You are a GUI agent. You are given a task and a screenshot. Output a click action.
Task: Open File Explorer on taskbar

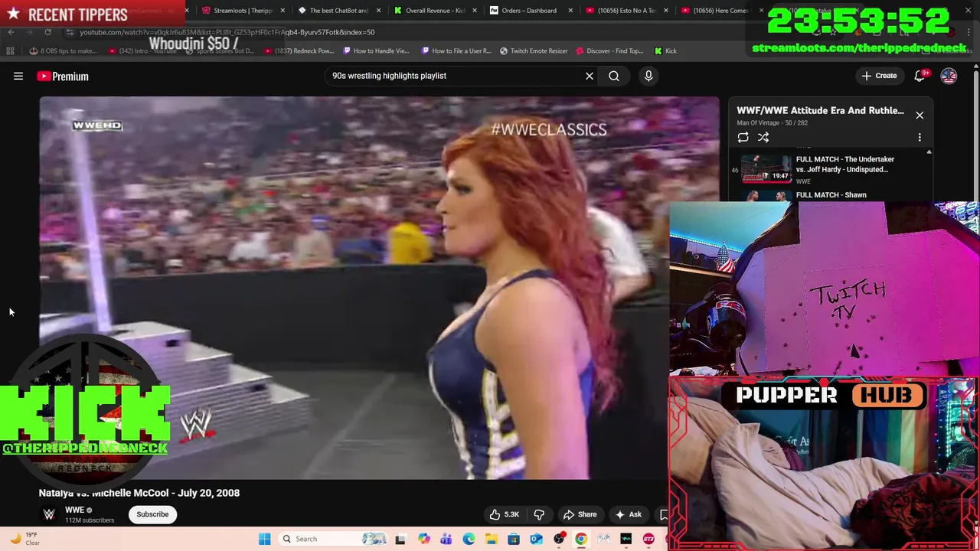(491, 539)
